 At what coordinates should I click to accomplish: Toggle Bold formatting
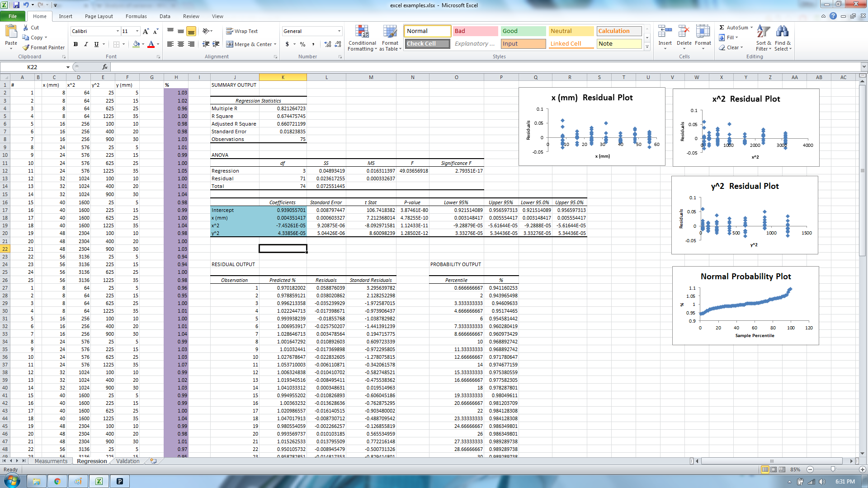point(75,44)
